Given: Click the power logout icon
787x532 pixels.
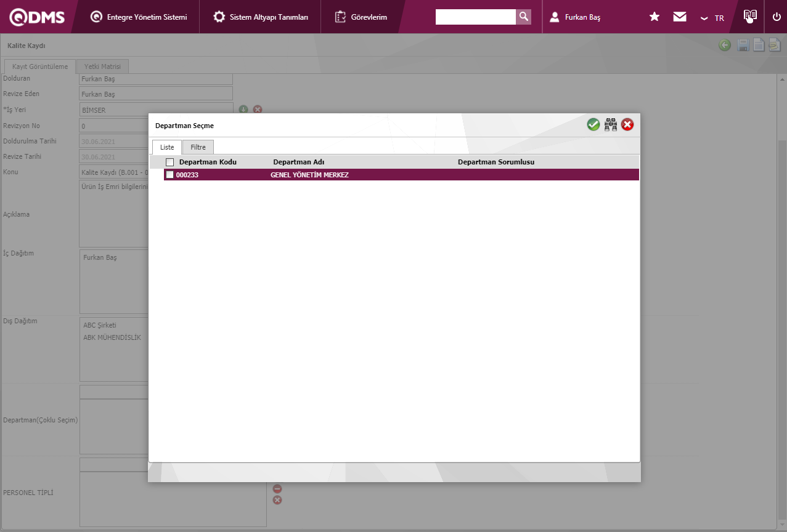Looking at the screenshot, I should (777, 17).
